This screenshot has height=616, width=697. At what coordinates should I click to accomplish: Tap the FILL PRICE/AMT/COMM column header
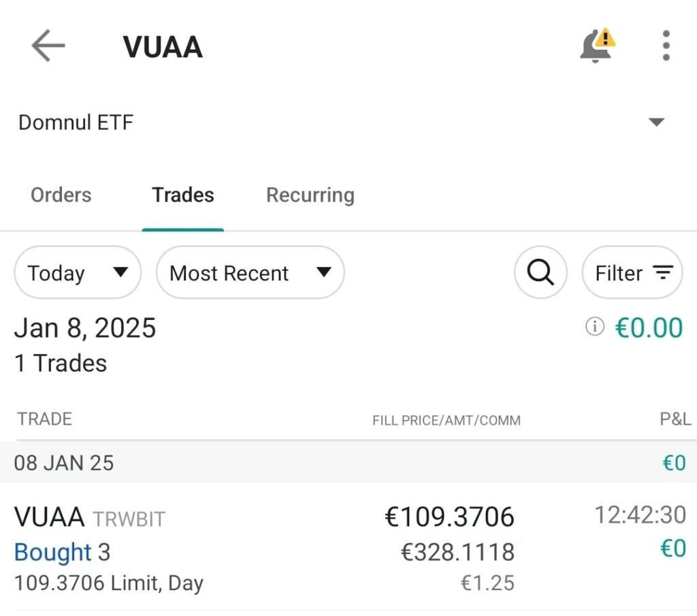[446, 421]
